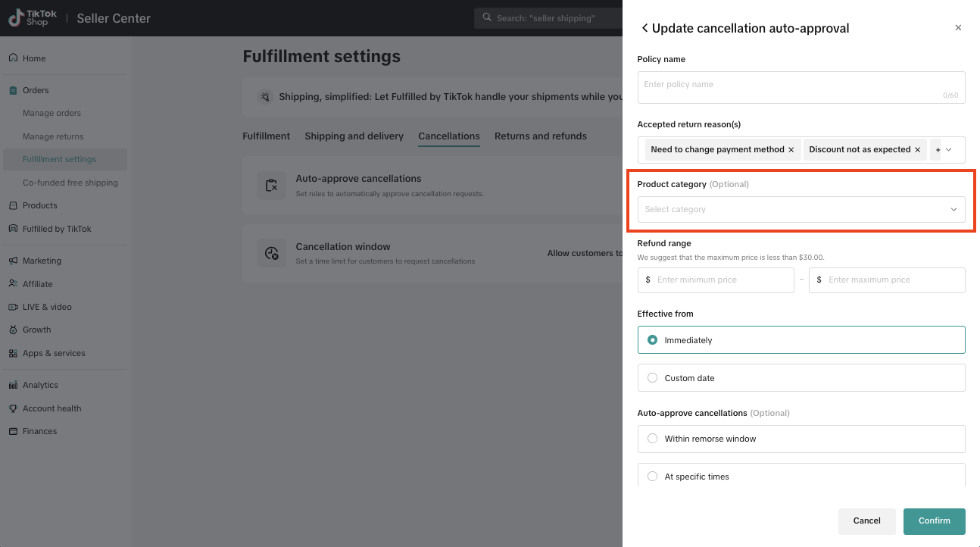Choose the Custom date radio option

[x=652, y=378]
